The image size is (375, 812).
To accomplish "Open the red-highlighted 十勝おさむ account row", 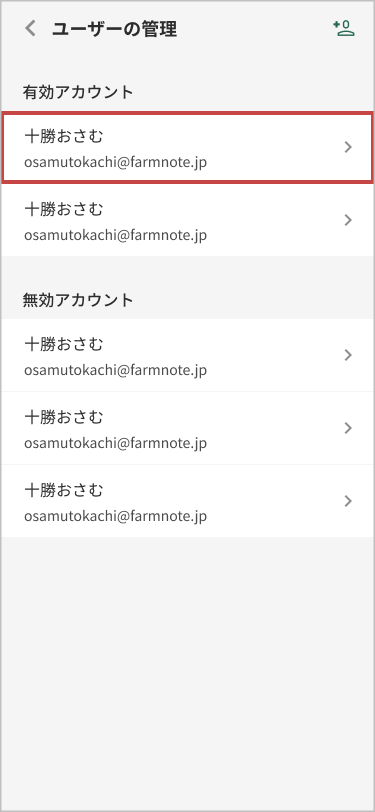I will point(188,148).
